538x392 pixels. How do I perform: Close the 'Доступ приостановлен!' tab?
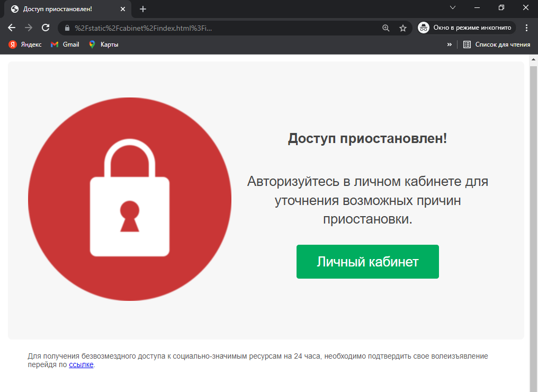click(x=123, y=9)
